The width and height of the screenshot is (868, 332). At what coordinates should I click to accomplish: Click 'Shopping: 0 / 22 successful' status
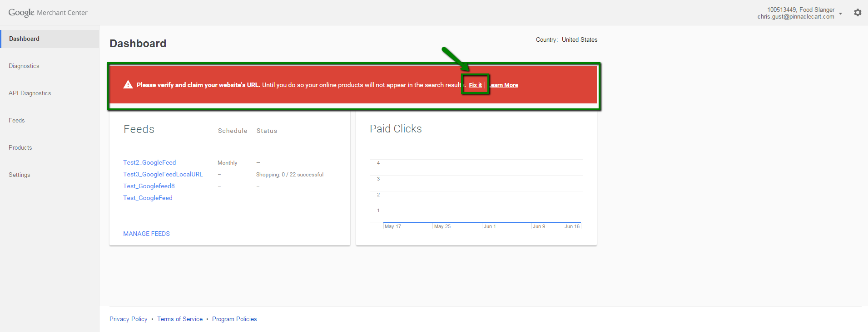290,175
